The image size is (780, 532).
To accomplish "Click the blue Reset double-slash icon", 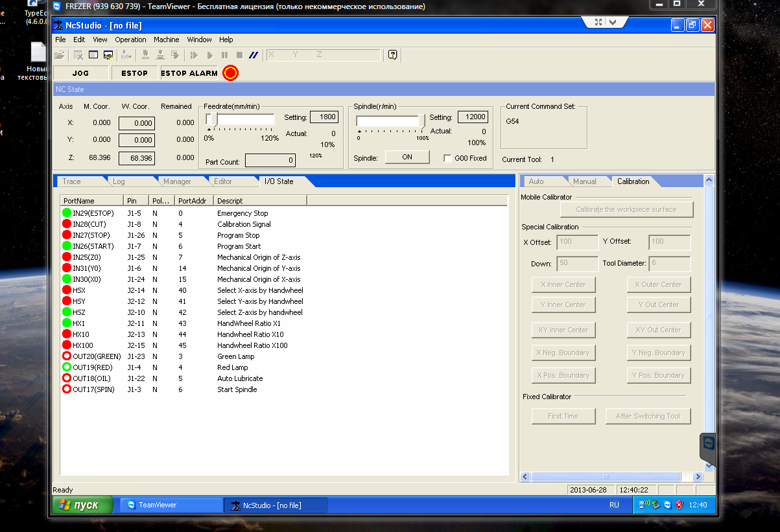I will [254, 55].
